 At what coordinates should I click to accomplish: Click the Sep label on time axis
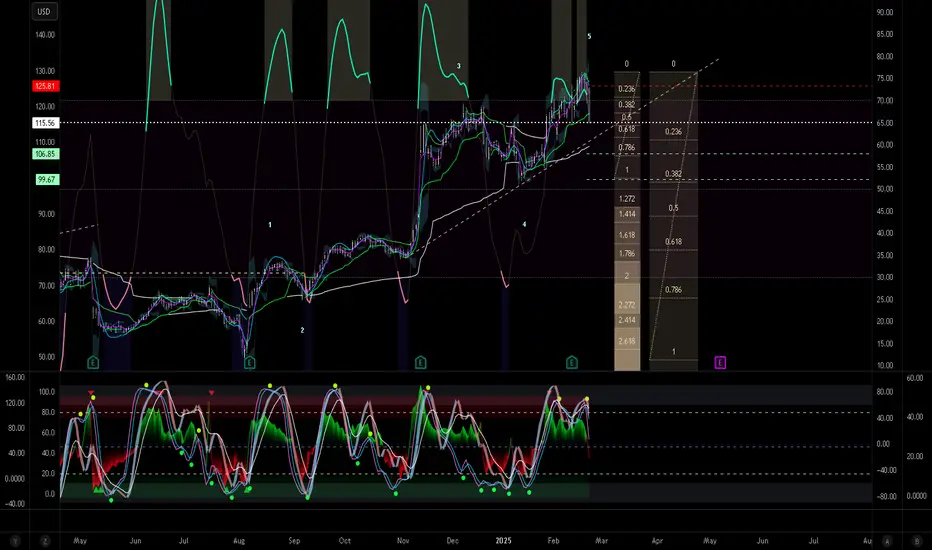coord(294,540)
